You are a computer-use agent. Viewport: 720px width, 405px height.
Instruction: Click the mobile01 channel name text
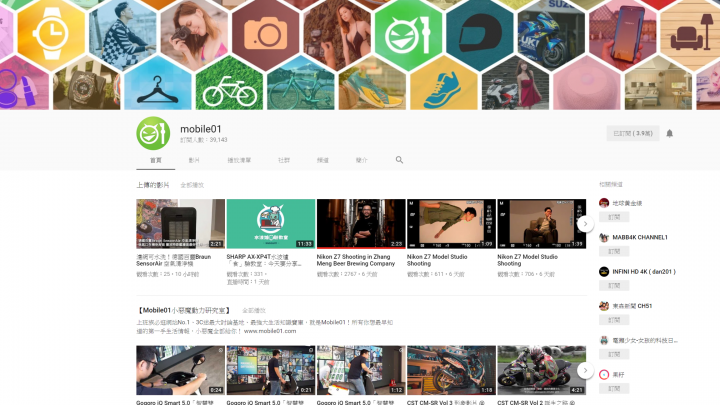click(x=201, y=129)
